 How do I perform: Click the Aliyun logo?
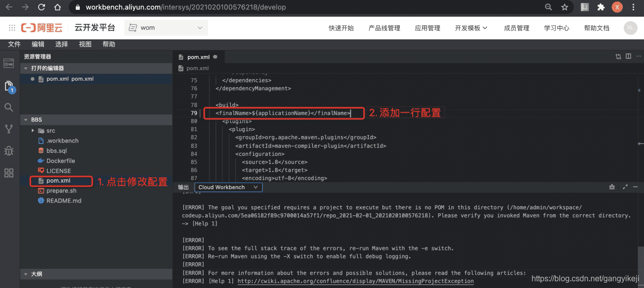click(x=42, y=28)
